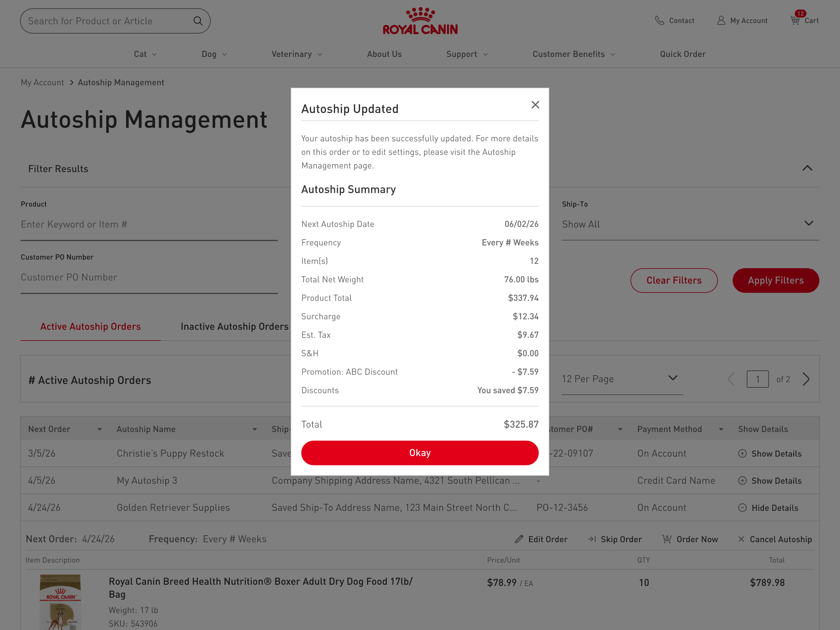This screenshot has height=630, width=840.
Task: Click the Edit Order pencil icon
Action: tap(519, 539)
